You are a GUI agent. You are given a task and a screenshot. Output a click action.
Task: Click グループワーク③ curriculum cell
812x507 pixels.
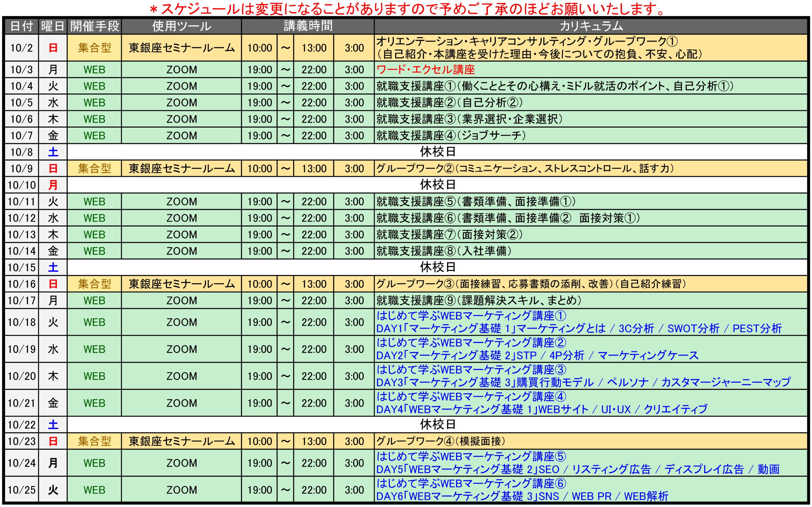(x=591, y=284)
